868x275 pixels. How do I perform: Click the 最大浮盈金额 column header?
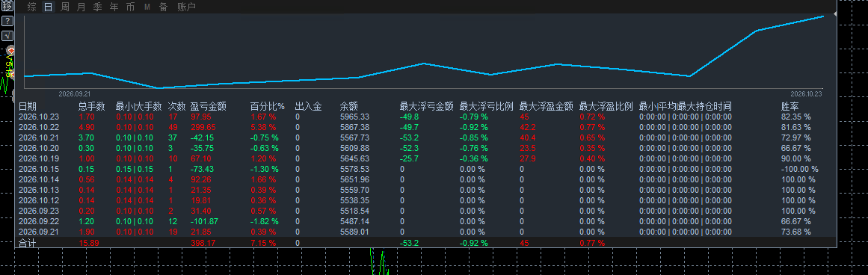tap(547, 106)
